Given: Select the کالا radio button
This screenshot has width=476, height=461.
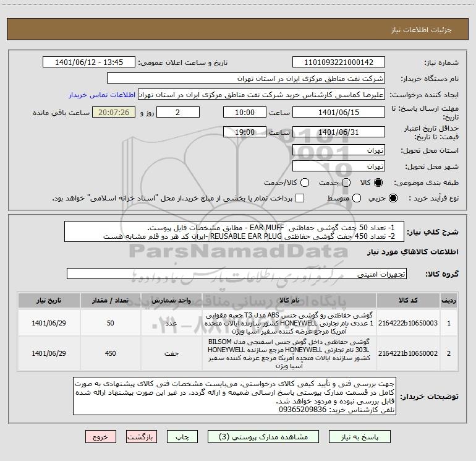Looking at the screenshot, I should coord(378,183).
